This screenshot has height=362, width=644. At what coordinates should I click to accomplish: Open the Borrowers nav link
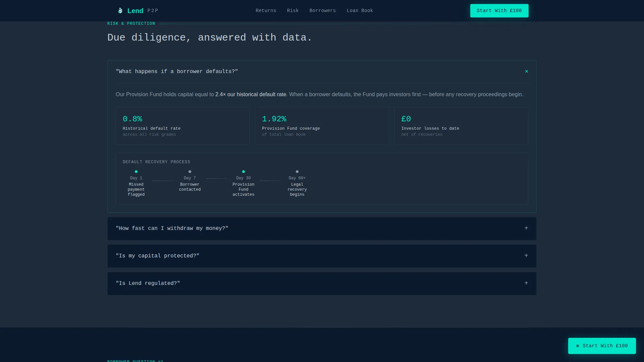click(323, 11)
